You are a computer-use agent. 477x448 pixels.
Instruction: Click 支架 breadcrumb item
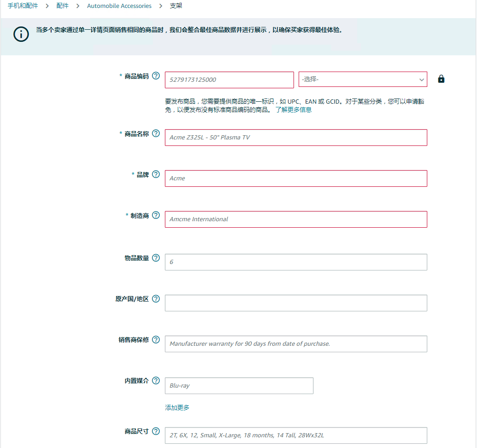click(176, 6)
